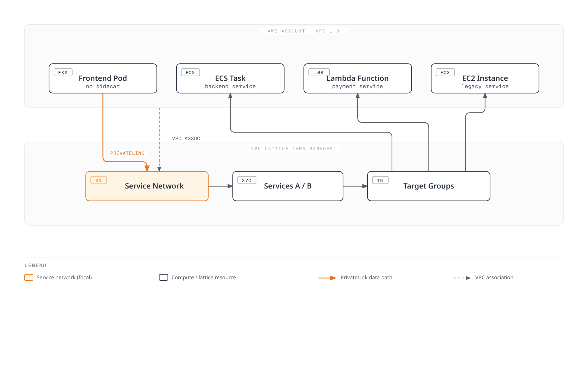588x368 pixels.
Task: Select the Service Network focal node
Action: 147,186
